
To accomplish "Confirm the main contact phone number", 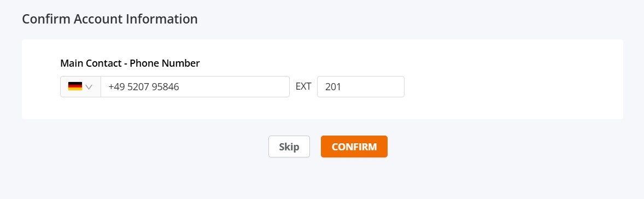I will 354,147.
